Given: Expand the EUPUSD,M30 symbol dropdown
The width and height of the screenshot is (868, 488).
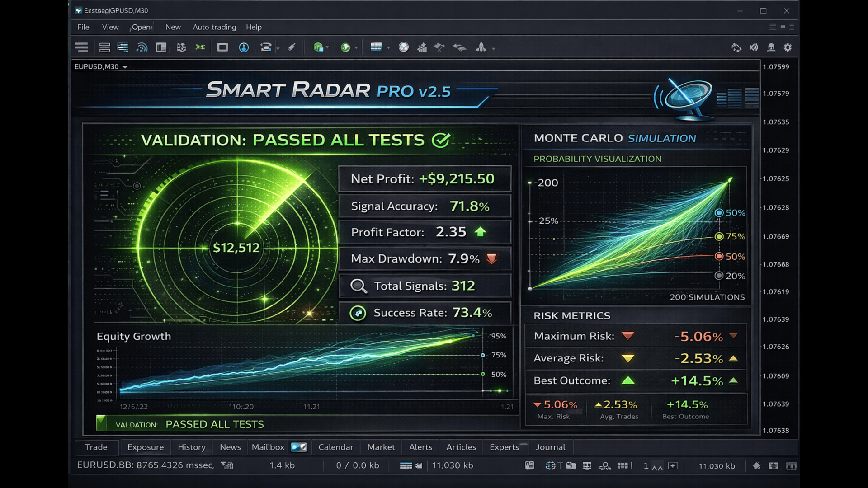Looking at the screenshot, I should tap(125, 67).
